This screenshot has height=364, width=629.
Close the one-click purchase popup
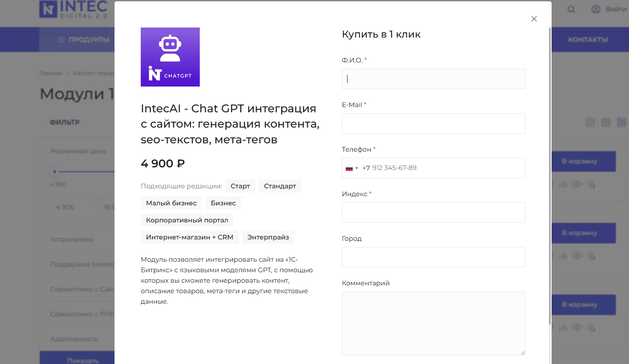[534, 19]
